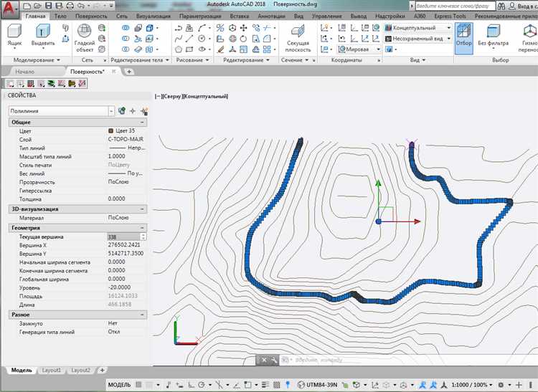
Task: Click the Гизмо переноса move gizmo icon
Action: (529, 38)
